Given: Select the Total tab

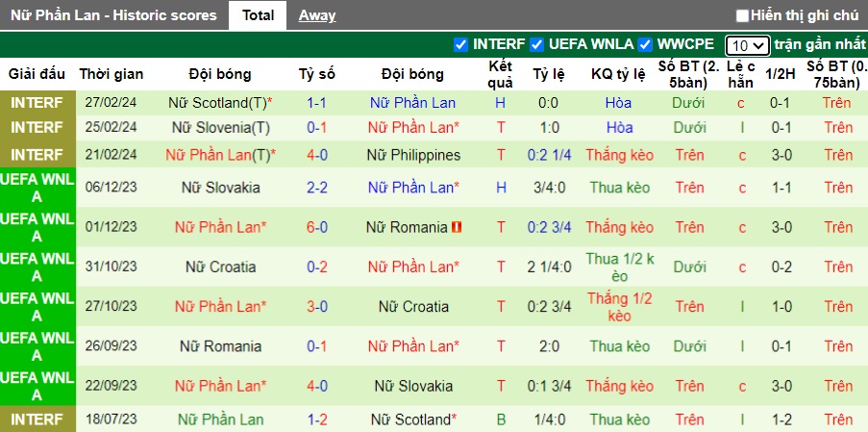Looking at the screenshot, I should [x=258, y=15].
